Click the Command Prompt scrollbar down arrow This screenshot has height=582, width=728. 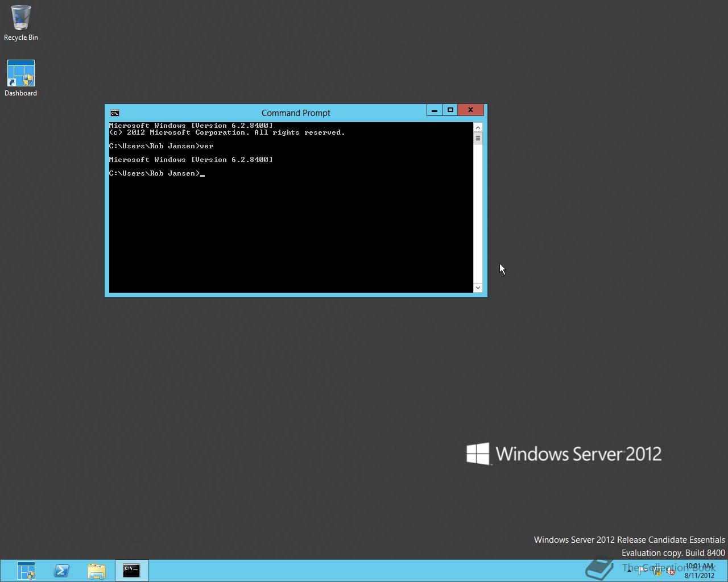[x=478, y=288]
